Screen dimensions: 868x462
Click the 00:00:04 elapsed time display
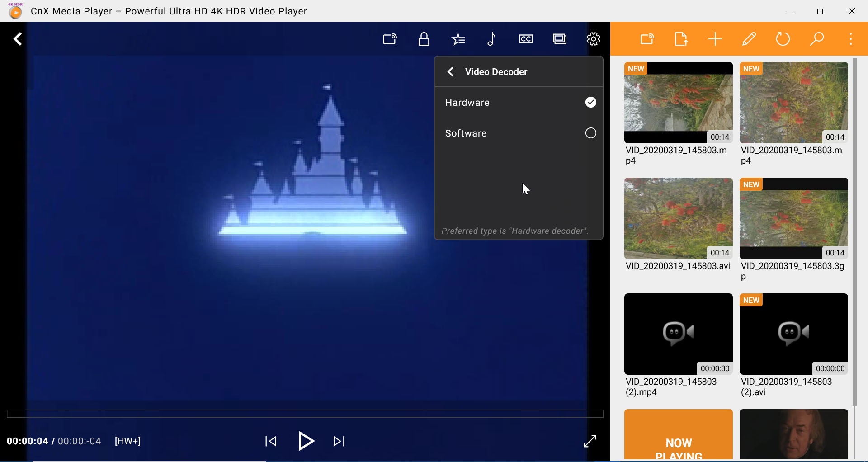coord(28,442)
